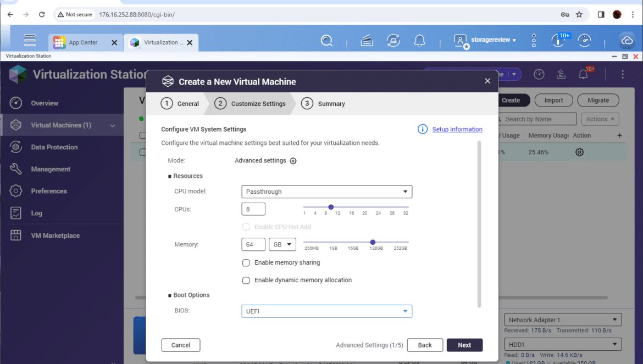This screenshot has height=364, width=643.
Task: Open the HDD1 dropdown
Action: pyautogui.click(x=563, y=344)
